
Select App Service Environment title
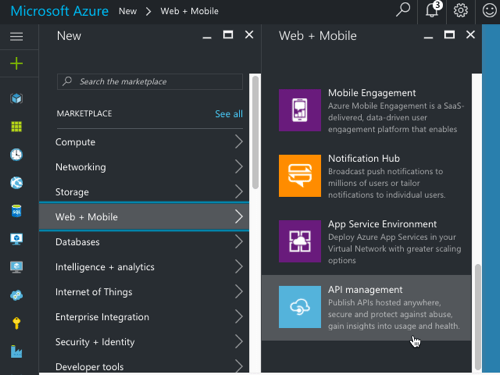(x=382, y=224)
